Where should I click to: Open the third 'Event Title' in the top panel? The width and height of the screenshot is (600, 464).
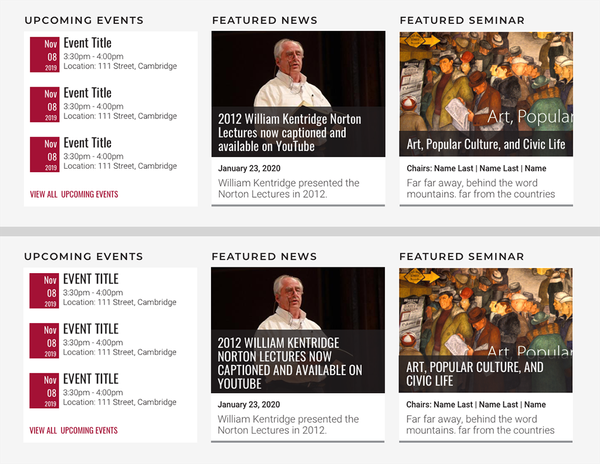click(x=87, y=143)
